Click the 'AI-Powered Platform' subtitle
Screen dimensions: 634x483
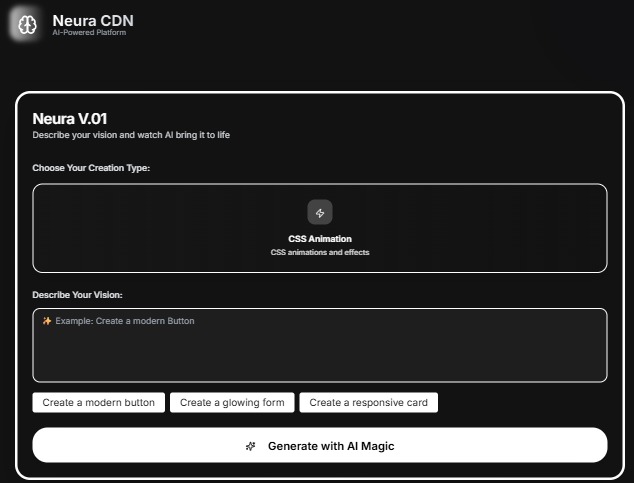tap(89, 32)
